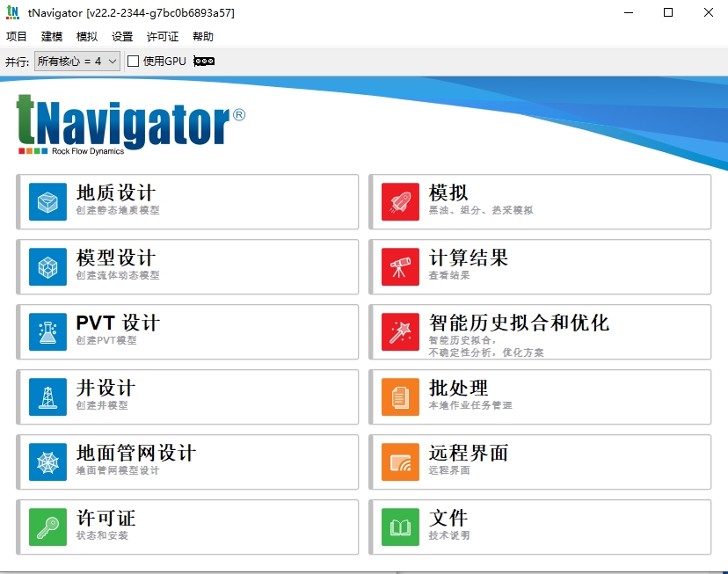Click the blue 地质设计 cube icon
728x574 pixels.
tap(47, 202)
